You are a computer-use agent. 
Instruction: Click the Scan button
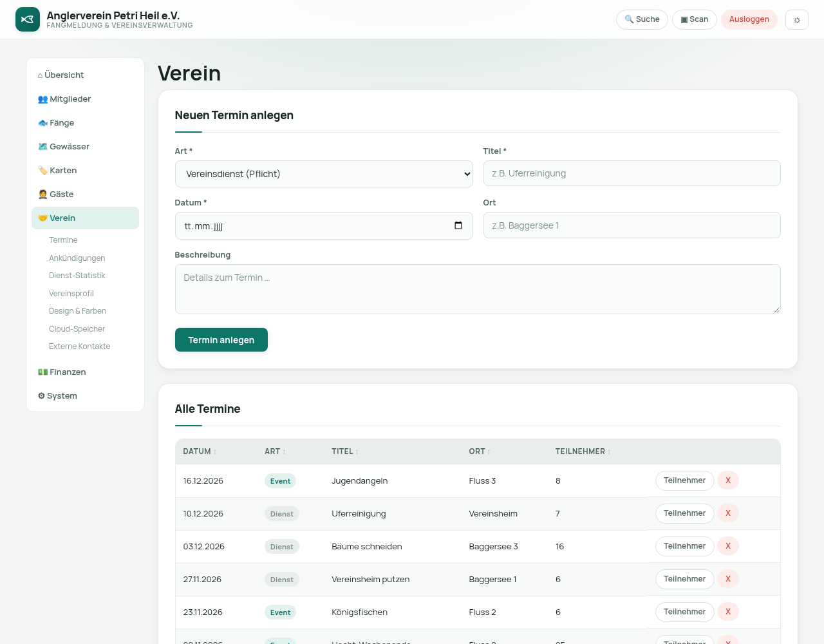click(x=695, y=19)
